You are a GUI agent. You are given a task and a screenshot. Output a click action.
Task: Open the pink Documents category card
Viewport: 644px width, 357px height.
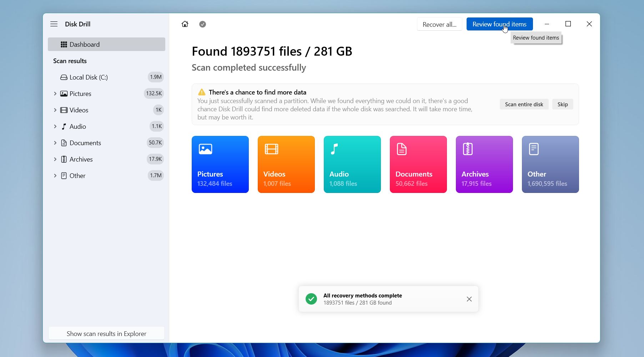[x=418, y=164]
